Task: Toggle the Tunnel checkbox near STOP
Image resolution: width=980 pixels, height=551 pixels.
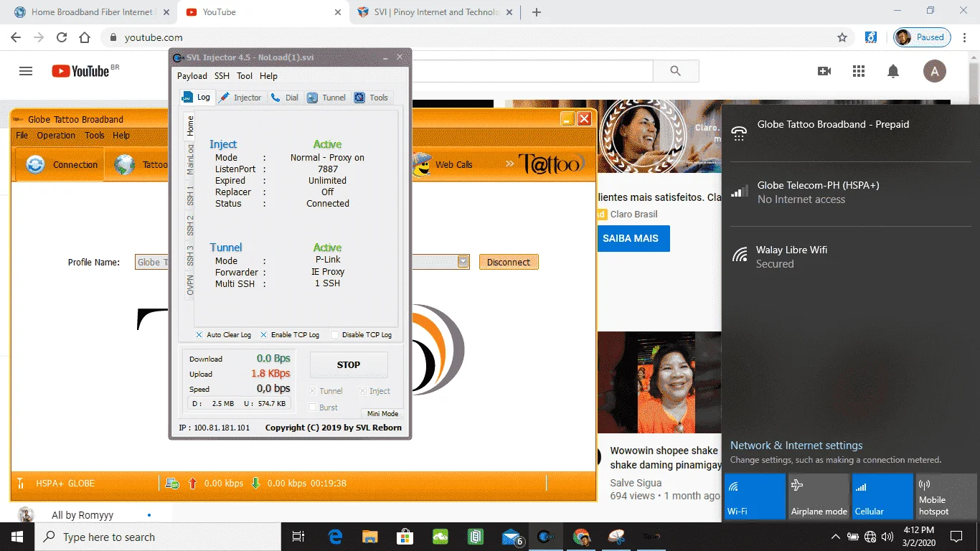Action: (312, 391)
